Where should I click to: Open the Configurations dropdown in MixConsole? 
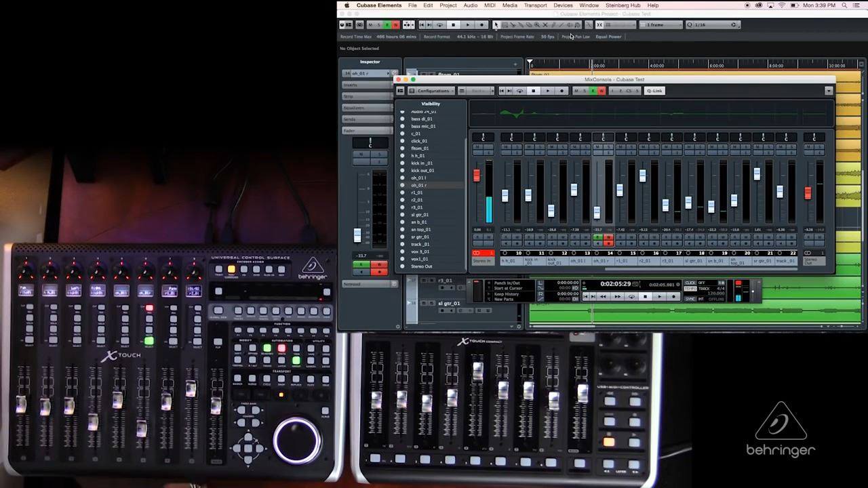point(432,91)
